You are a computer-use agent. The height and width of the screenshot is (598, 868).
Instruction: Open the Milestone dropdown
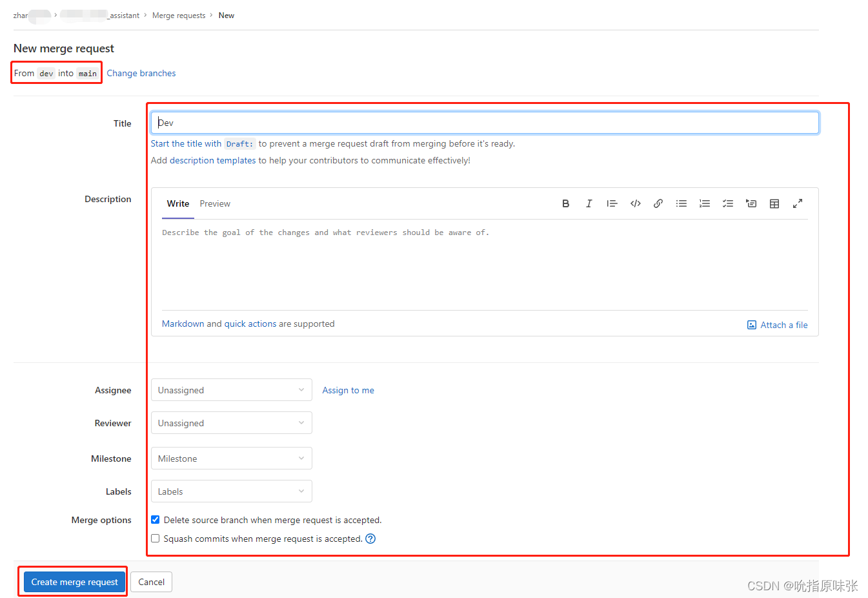[x=230, y=458]
